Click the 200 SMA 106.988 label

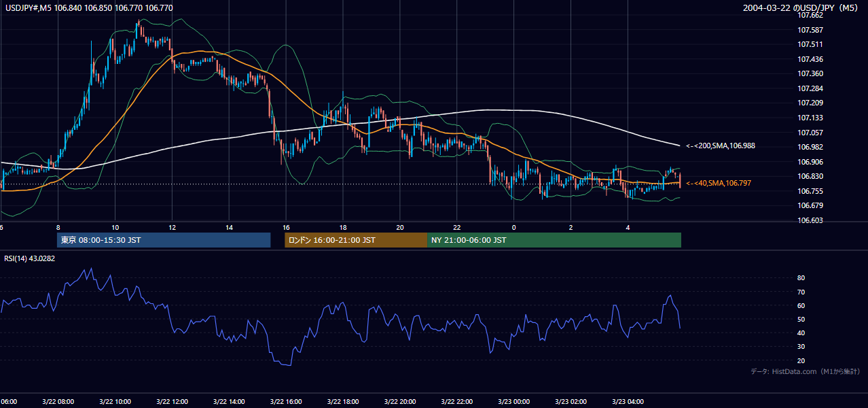click(x=721, y=146)
